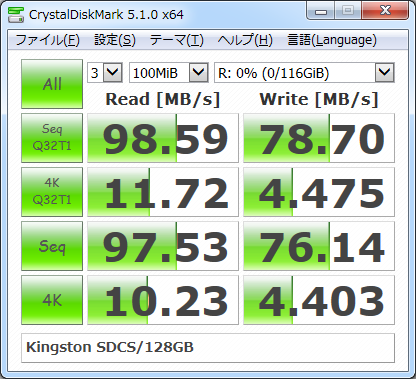Select the 76.14 Seq write result
This screenshot has height=379, width=416.
[319, 246]
